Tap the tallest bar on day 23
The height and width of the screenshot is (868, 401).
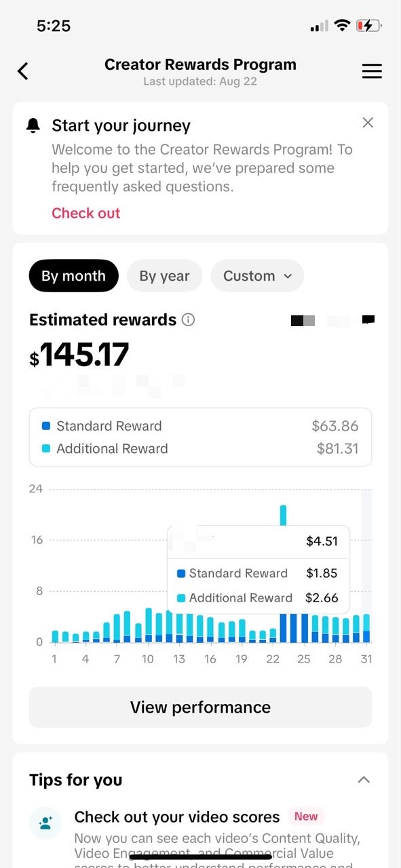click(283, 515)
